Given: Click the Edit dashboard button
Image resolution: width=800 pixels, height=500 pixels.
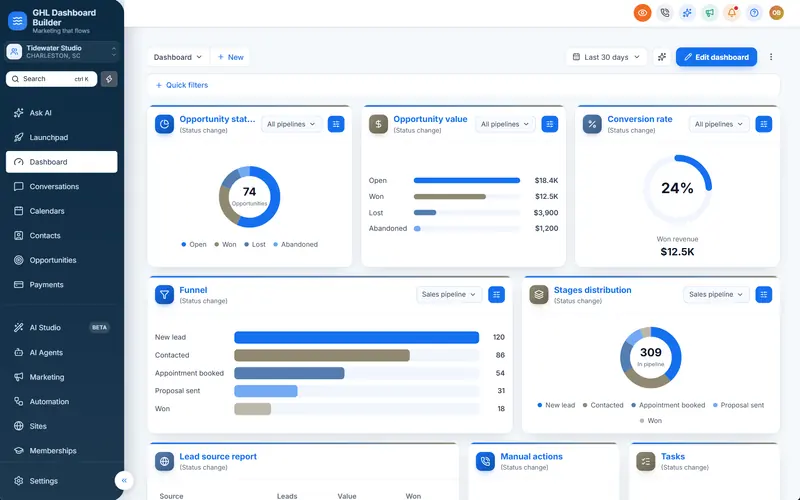Looking at the screenshot, I should point(716,57).
